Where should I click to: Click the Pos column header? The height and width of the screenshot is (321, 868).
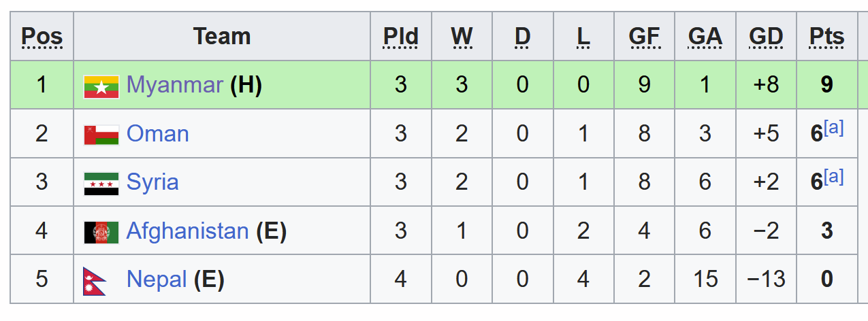(42, 36)
